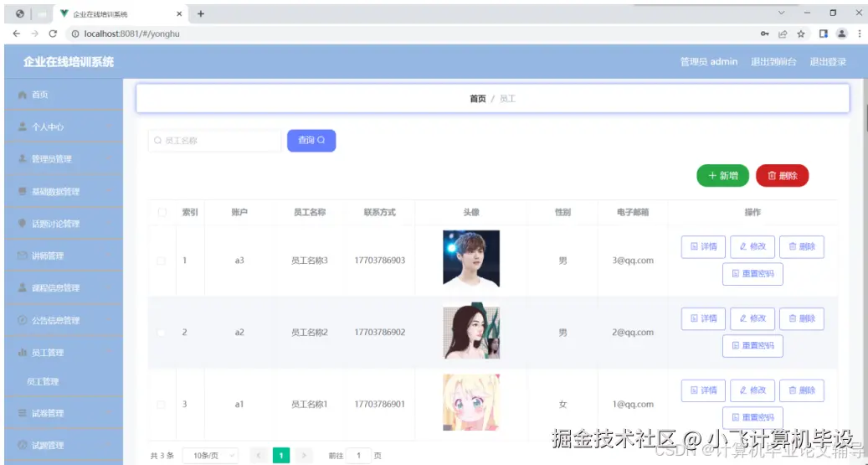Expand the 基础数据管理 sidebar menu
The height and width of the screenshot is (465, 868).
[x=64, y=191]
